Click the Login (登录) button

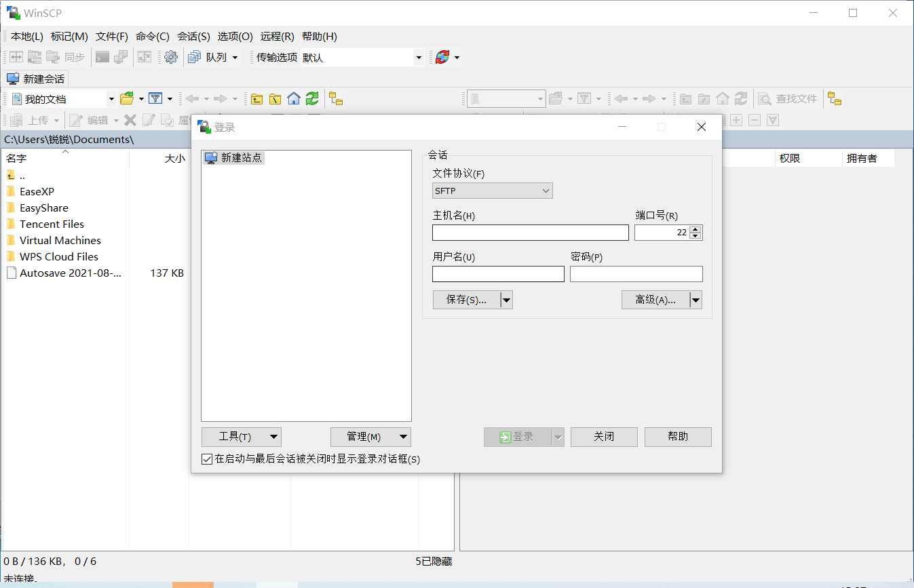(x=518, y=437)
